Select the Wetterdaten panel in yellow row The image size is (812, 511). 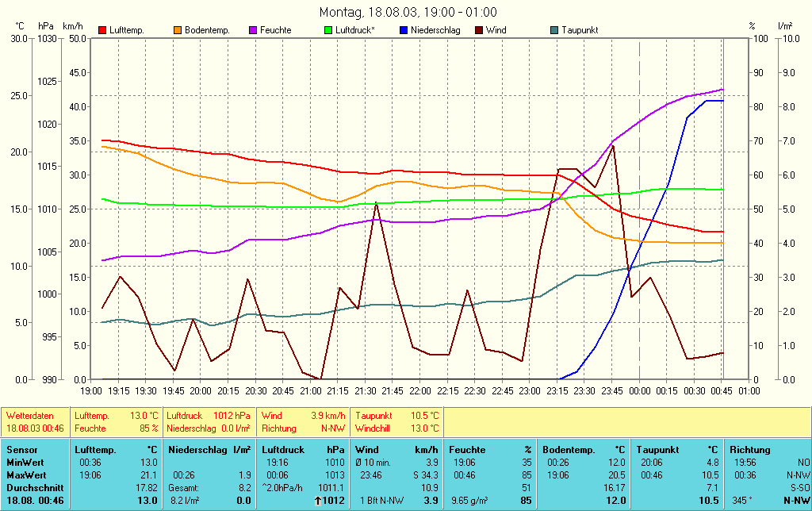[x=36, y=421]
